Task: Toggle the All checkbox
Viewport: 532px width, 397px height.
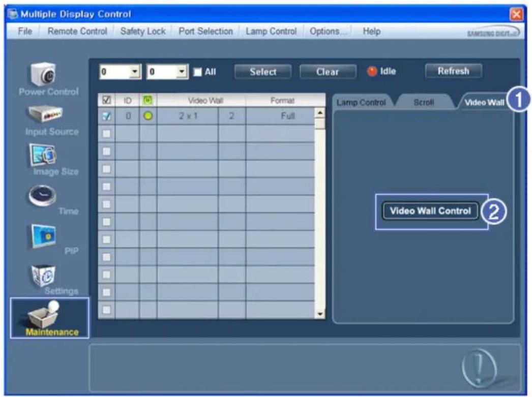Action: point(197,72)
